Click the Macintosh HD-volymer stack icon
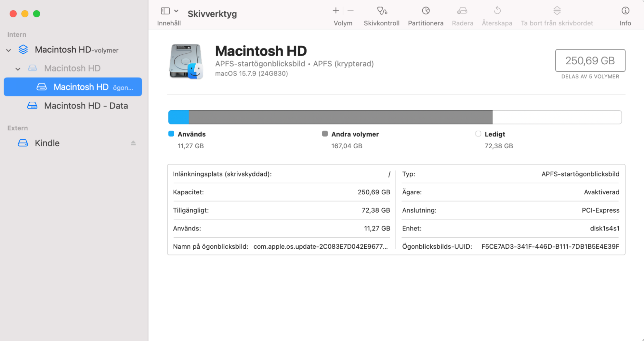This screenshot has width=644, height=341. [x=23, y=50]
